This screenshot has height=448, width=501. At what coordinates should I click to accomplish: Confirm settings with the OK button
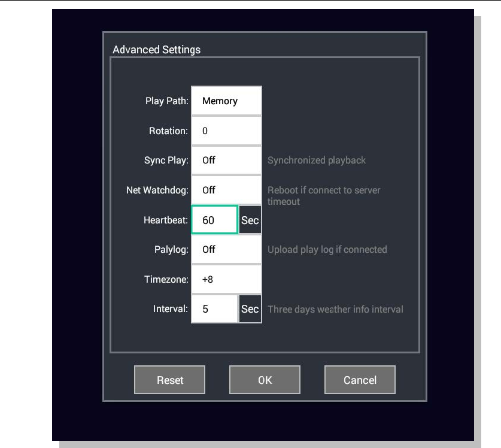click(265, 380)
